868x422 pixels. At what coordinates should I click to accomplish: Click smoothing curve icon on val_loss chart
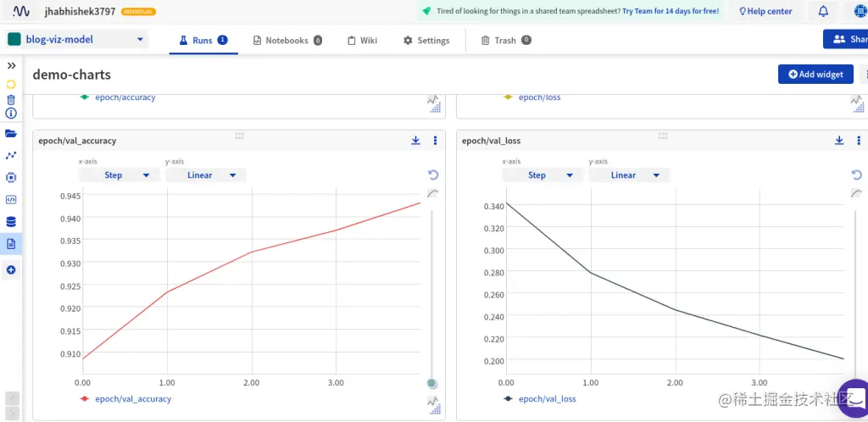coord(856,193)
